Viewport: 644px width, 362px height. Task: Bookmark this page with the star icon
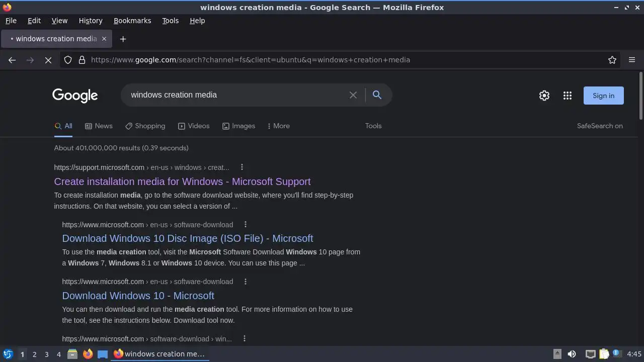[612, 60]
